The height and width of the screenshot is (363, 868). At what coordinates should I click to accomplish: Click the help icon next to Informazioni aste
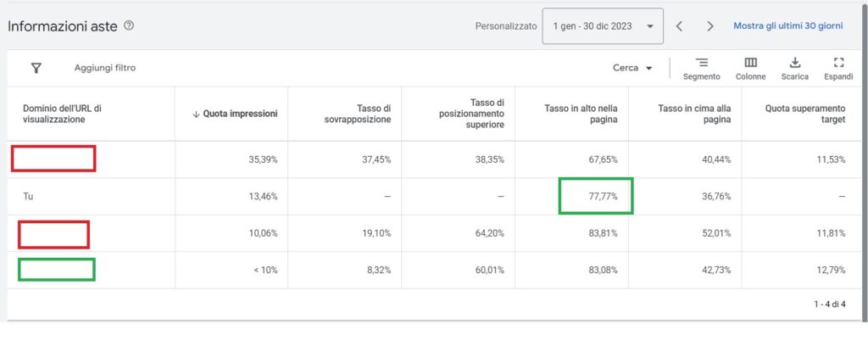coord(129,25)
